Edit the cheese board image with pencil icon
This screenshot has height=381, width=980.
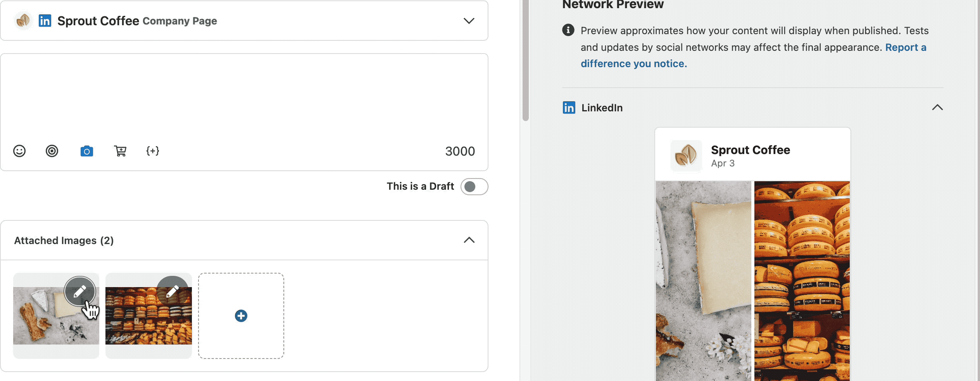pyautogui.click(x=80, y=291)
